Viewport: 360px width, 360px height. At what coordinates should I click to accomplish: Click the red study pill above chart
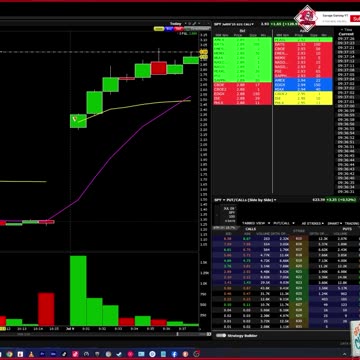(x=178, y=29)
